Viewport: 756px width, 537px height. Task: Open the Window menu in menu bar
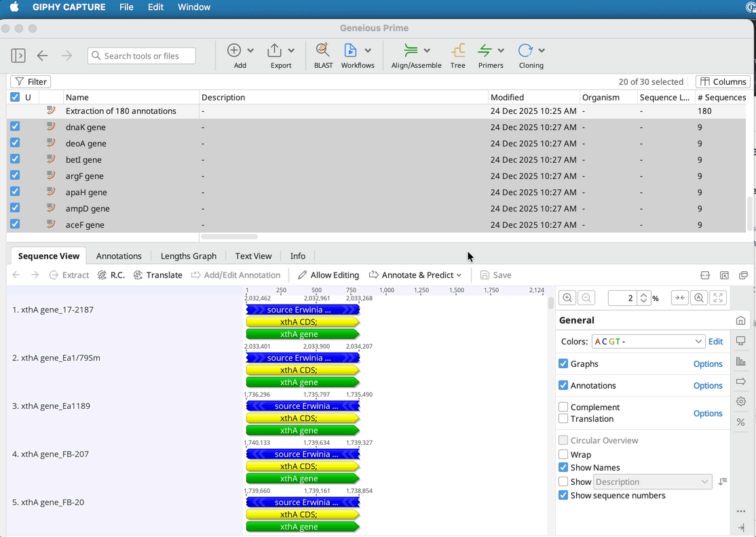pos(194,7)
